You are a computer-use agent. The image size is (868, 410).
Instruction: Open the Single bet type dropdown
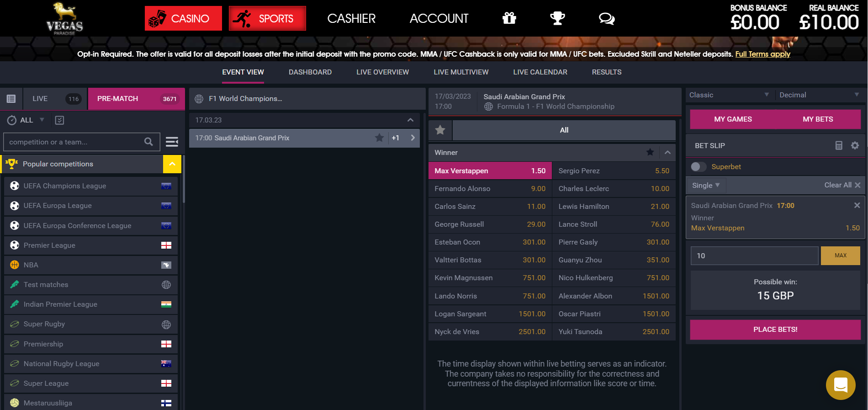[x=706, y=185]
